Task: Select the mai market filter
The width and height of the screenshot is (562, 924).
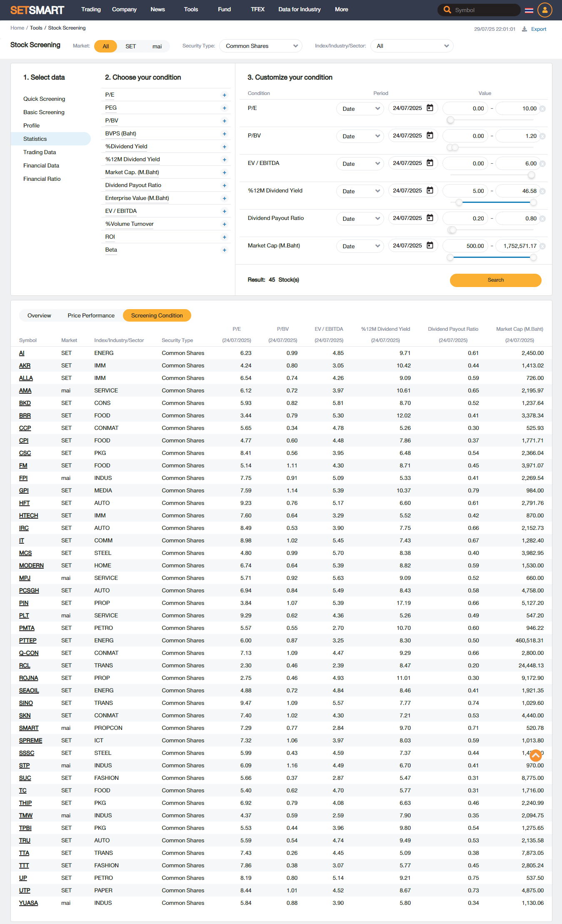Action: point(157,46)
